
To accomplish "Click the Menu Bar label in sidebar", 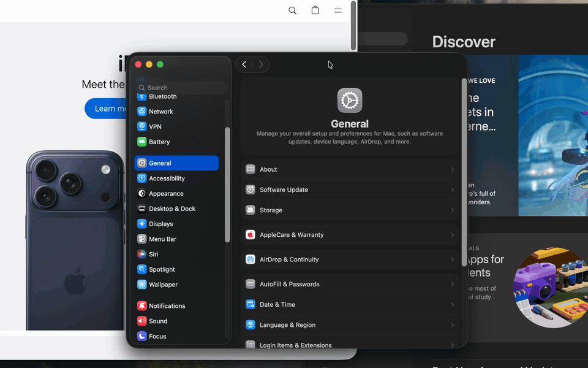I will pyautogui.click(x=162, y=239).
